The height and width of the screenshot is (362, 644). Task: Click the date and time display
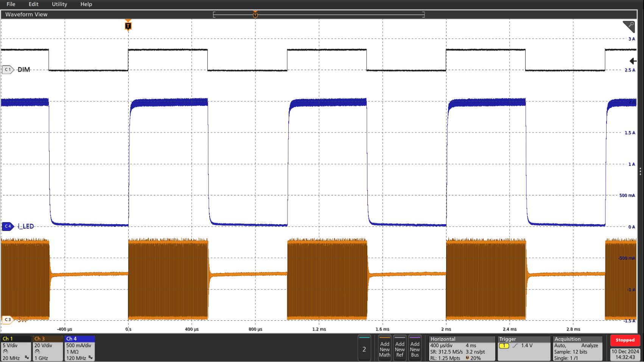click(625, 354)
